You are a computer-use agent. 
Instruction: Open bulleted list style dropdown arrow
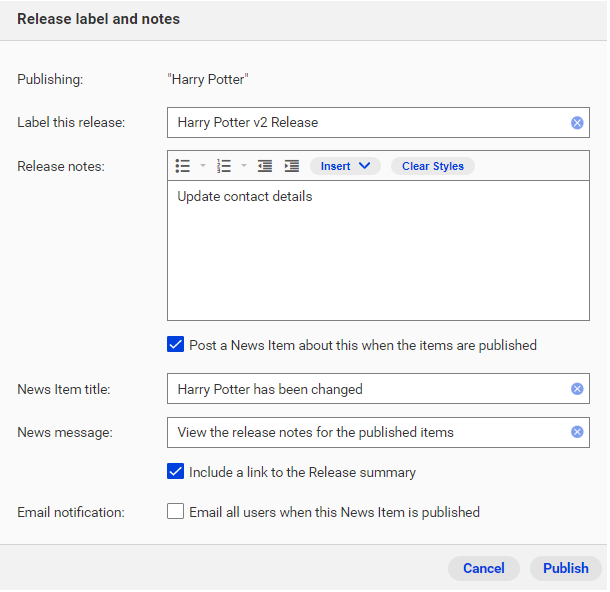pyautogui.click(x=203, y=166)
